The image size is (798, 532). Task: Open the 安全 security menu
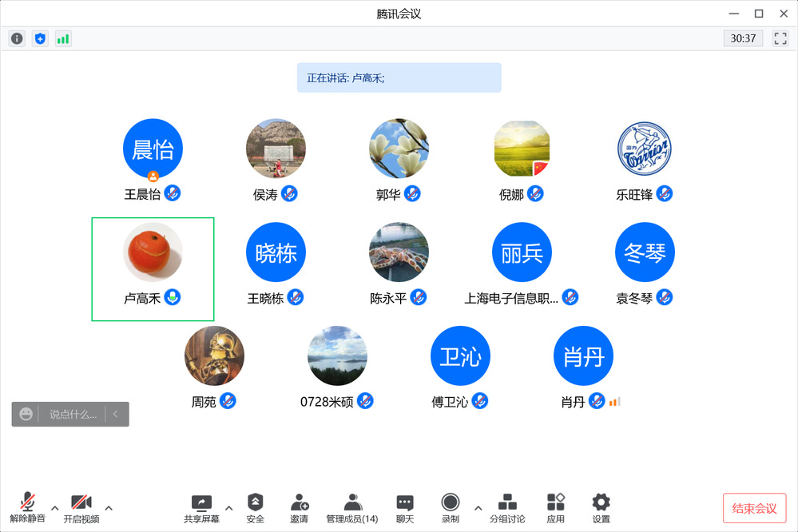pyautogui.click(x=255, y=508)
